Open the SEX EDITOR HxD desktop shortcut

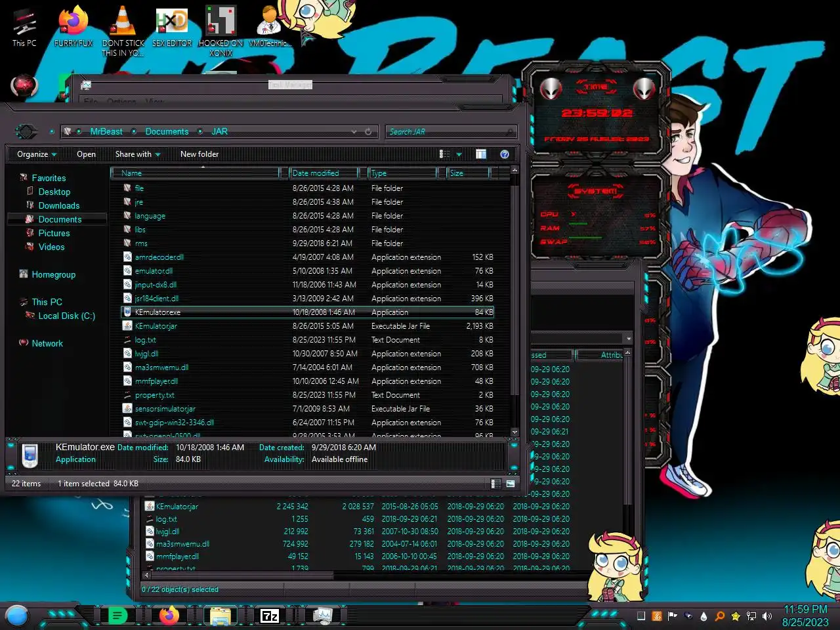172,26
